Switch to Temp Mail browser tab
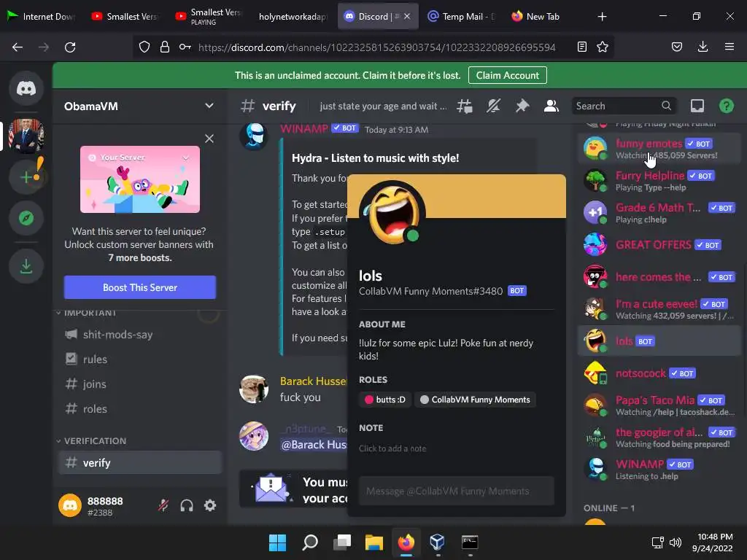Image resolution: width=747 pixels, height=560 pixels. pyautogui.click(x=461, y=16)
